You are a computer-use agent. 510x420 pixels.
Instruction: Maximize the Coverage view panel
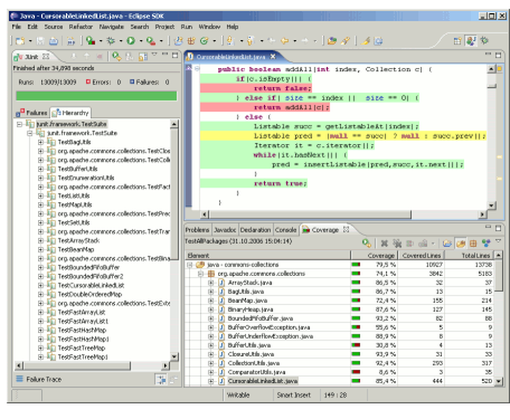point(498,228)
